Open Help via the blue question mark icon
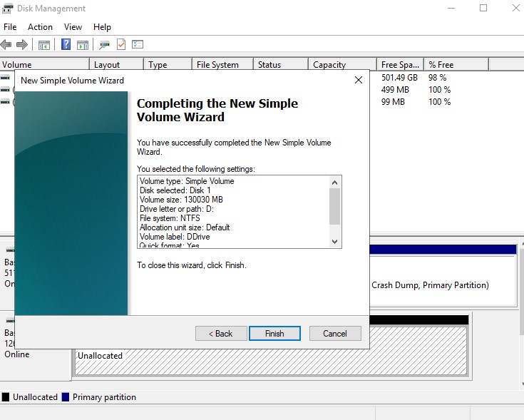 [66, 44]
